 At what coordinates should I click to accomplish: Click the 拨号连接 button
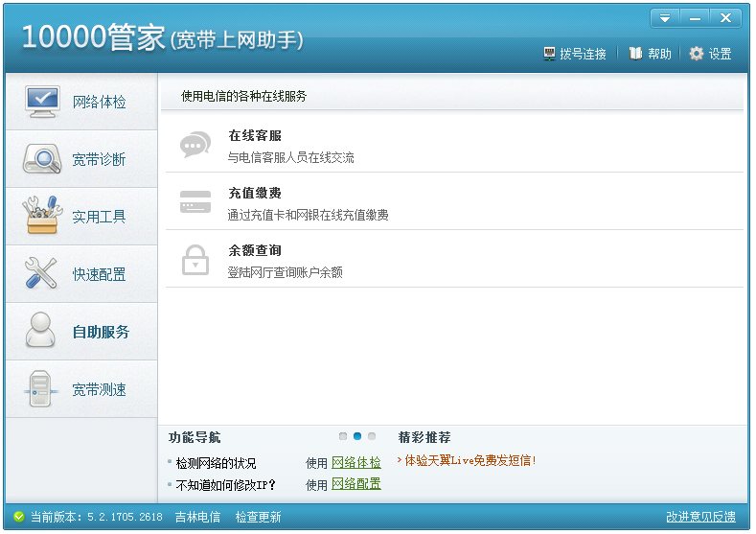click(575, 54)
